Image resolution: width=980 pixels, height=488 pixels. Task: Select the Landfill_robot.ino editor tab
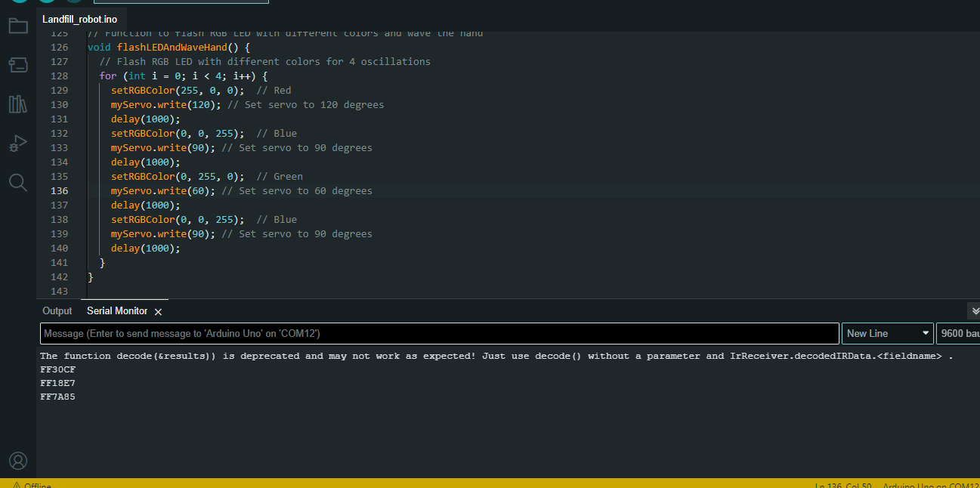[79, 19]
